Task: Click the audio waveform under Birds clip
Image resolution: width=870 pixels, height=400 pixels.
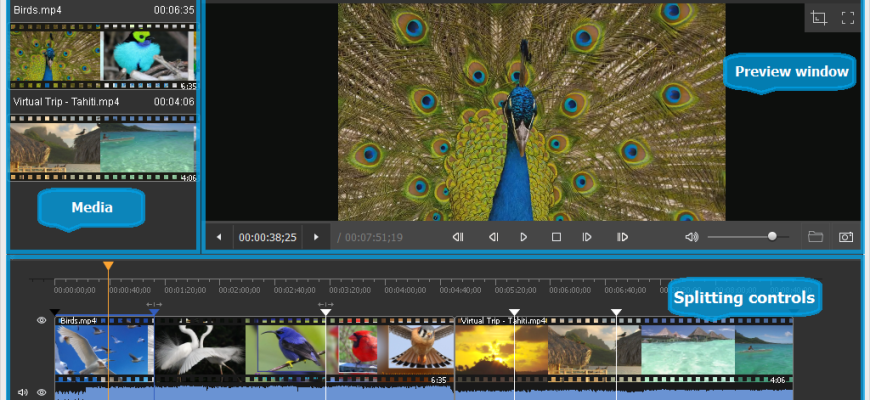Action: 254,392
